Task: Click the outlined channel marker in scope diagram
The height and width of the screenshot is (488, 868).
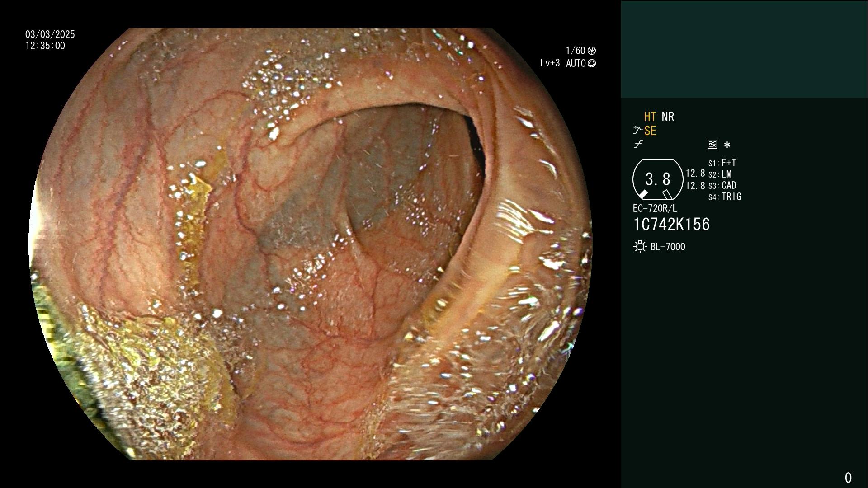Action: click(x=667, y=194)
